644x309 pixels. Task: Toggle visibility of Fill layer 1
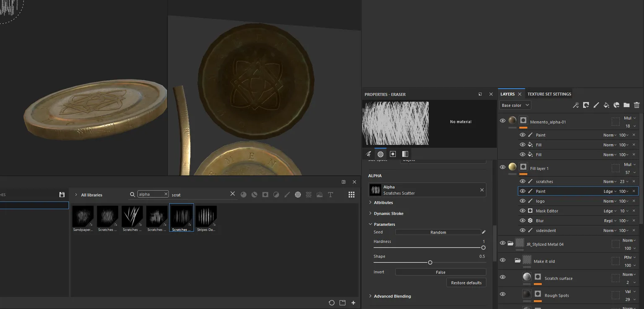pos(503,167)
